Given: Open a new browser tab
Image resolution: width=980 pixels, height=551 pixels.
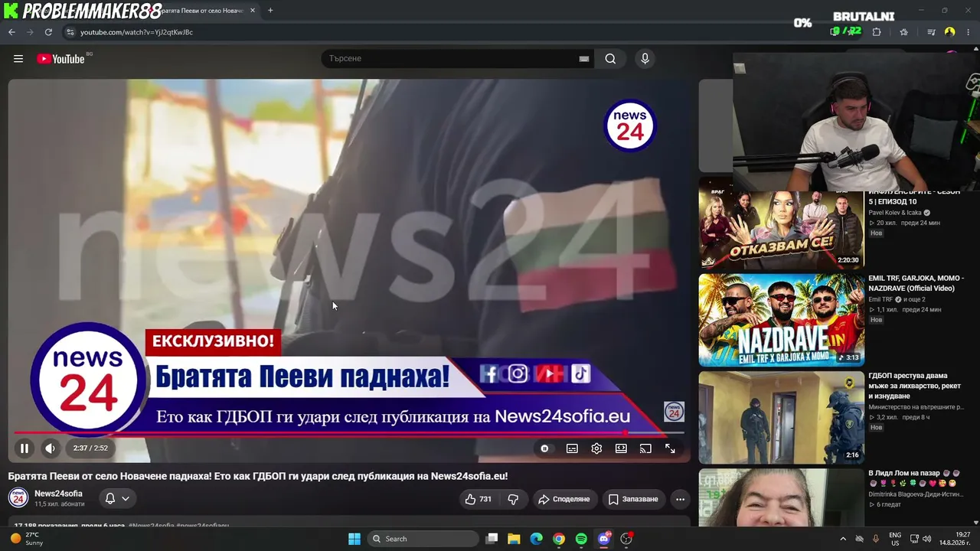Looking at the screenshot, I should point(270,11).
